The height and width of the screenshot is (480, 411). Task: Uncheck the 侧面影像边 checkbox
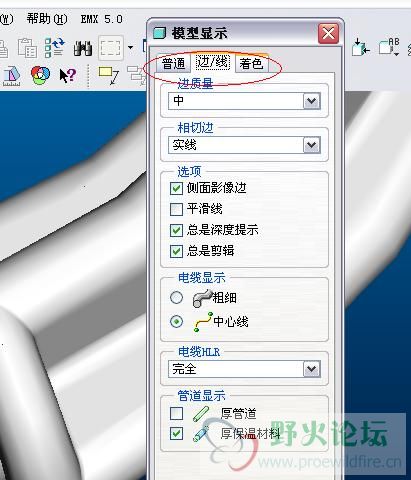176,188
